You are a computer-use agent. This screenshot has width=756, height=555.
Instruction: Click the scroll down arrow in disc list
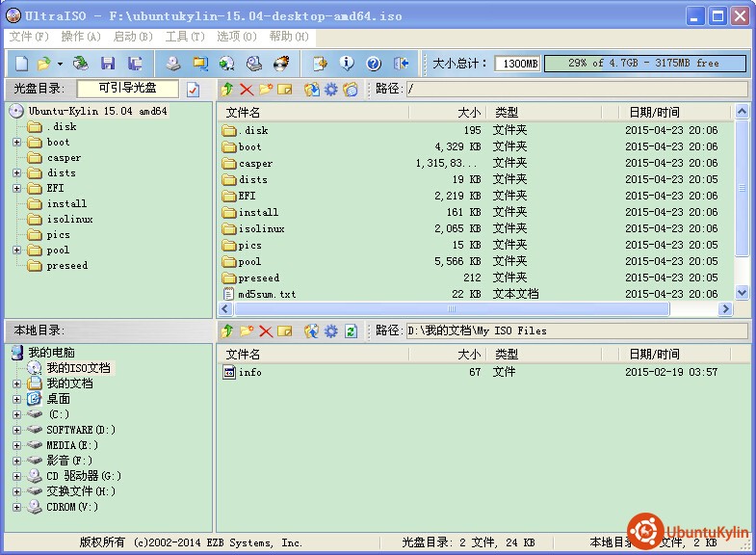tap(742, 292)
